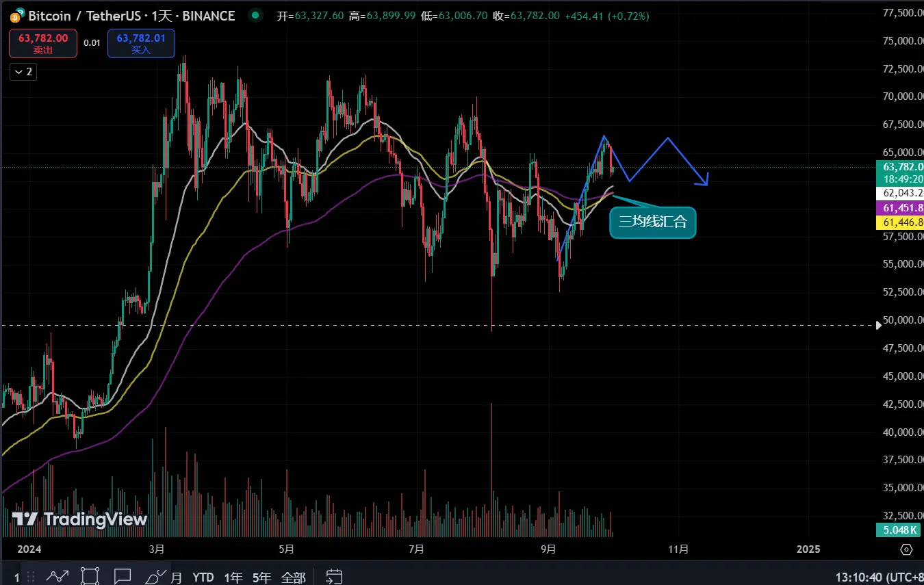
Task: Click the 9月 label on time axis
Action: (548, 549)
